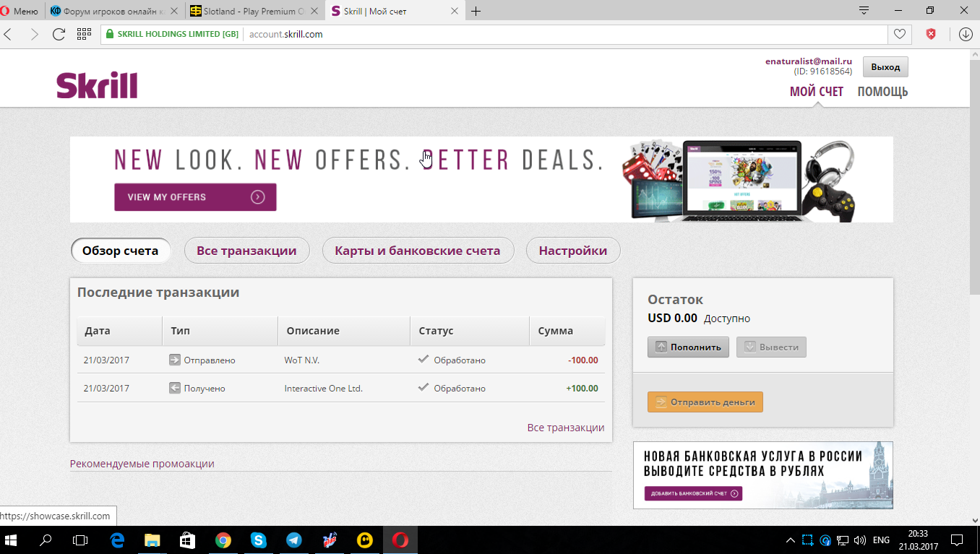Click the checkmark in the WoT N.V. row
Screen dimensions: 980x554
424,359
